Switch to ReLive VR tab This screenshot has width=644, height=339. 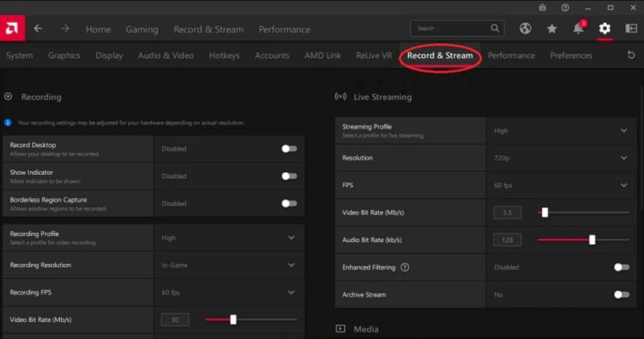[373, 55]
